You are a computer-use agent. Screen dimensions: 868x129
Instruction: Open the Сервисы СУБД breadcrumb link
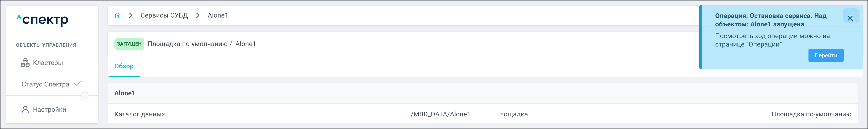point(164,15)
